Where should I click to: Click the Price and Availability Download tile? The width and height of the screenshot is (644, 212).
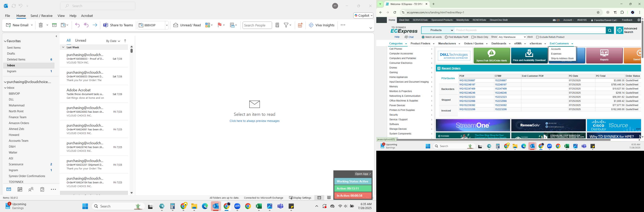click(x=529, y=56)
